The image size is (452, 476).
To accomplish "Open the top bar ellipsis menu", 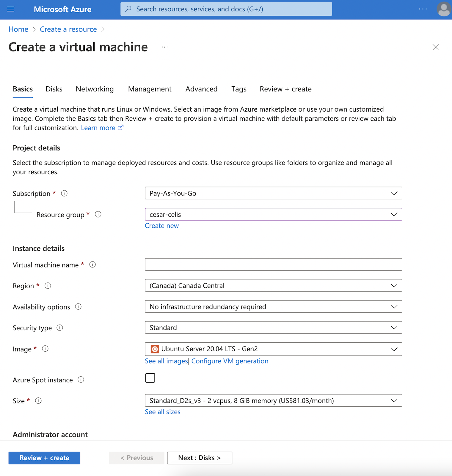I will (423, 9).
